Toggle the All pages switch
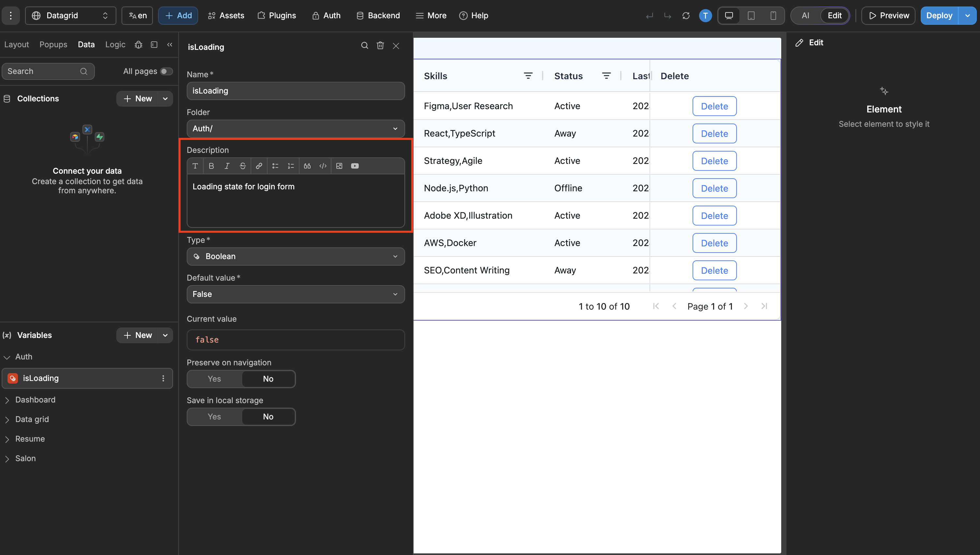Image resolution: width=980 pixels, height=555 pixels. 166,71
